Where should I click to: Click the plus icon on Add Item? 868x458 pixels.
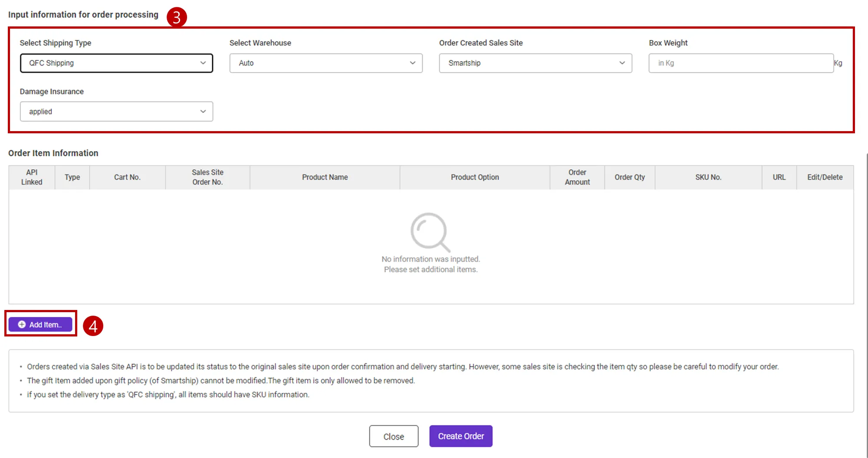(x=22, y=324)
